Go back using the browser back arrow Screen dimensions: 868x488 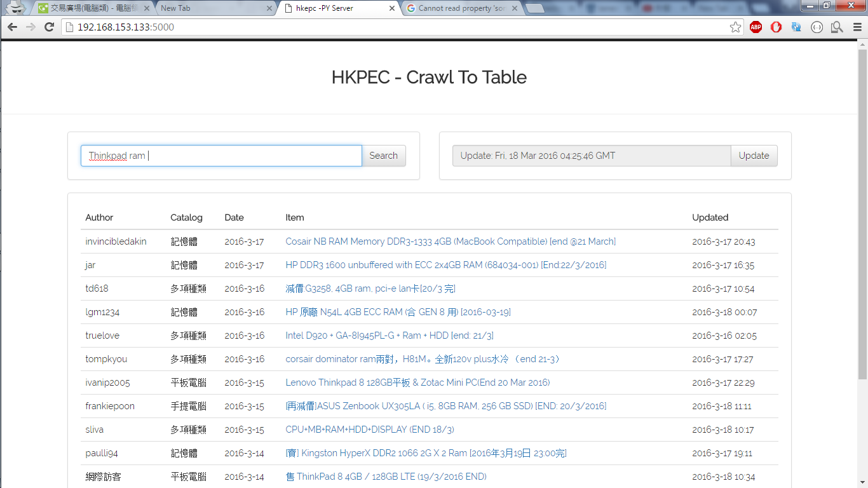(12, 27)
